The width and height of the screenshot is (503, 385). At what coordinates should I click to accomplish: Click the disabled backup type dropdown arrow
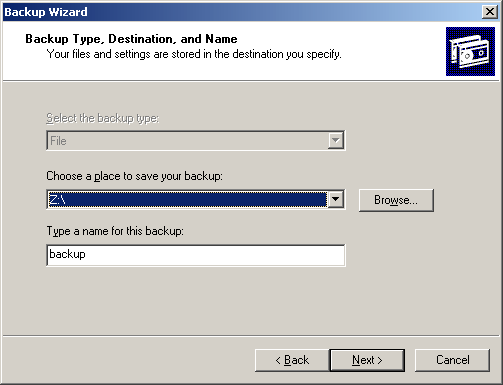335,140
